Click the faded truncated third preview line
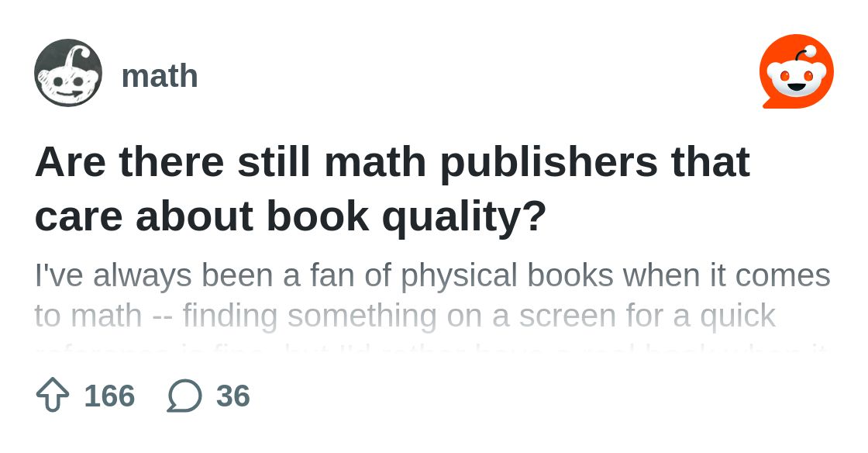The image size is (868, 453). pyautogui.click(x=432, y=349)
